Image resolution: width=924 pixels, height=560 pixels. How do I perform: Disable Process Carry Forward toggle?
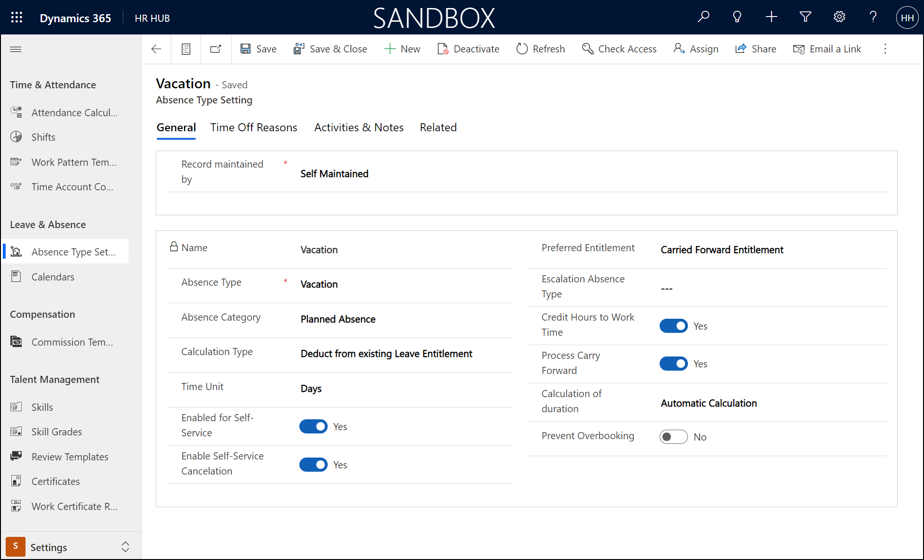point(673,364)
